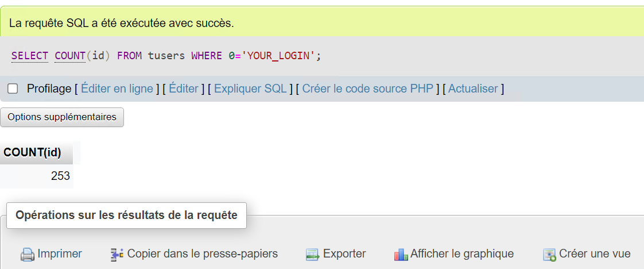
Task: Select Expliquer SQL link
Action: [250, 89]
